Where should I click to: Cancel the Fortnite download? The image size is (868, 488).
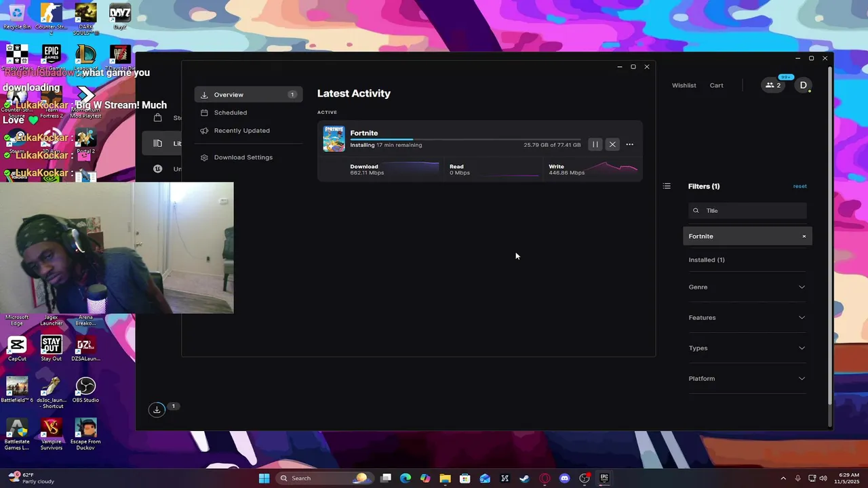click(612, 144)
